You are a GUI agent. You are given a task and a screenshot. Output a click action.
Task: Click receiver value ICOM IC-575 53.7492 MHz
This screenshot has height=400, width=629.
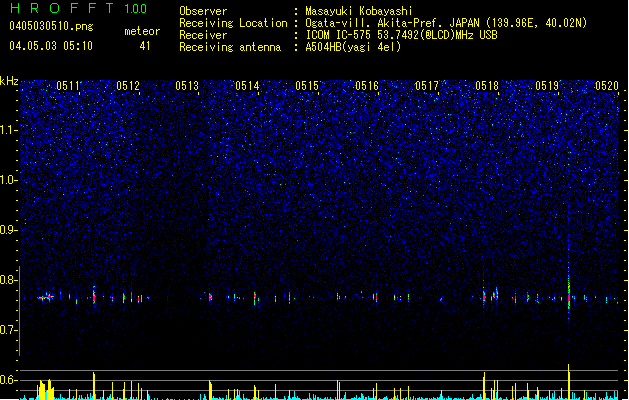coord(402,35)
